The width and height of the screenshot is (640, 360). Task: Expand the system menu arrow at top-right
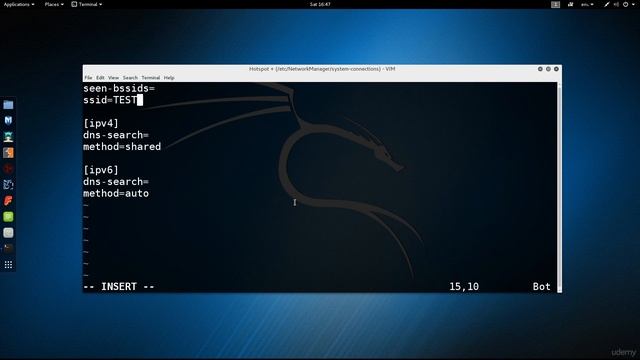point(633,4)
